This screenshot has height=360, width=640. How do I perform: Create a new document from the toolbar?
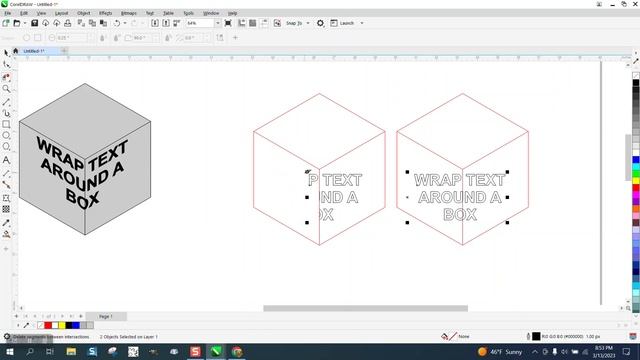pyautogui.click(x=6, y=23)
